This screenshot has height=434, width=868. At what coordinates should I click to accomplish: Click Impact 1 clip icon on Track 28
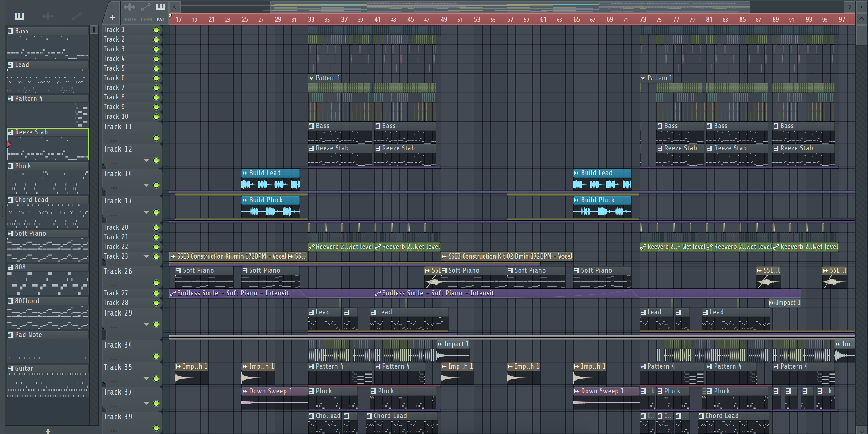[772, 303]
